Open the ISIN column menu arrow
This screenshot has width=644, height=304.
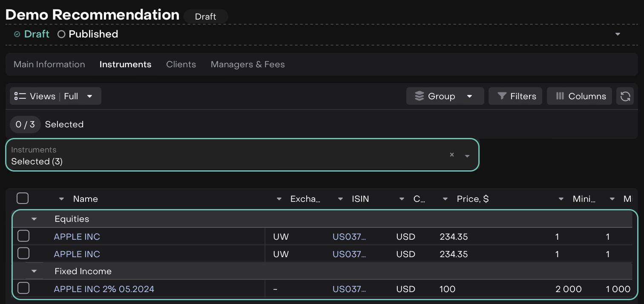point(340,199)
